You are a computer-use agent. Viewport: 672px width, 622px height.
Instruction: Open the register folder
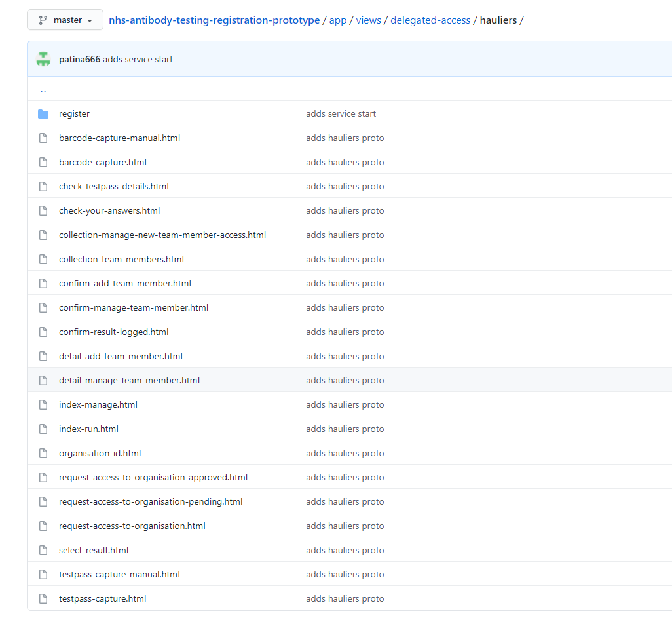(75, 113)
